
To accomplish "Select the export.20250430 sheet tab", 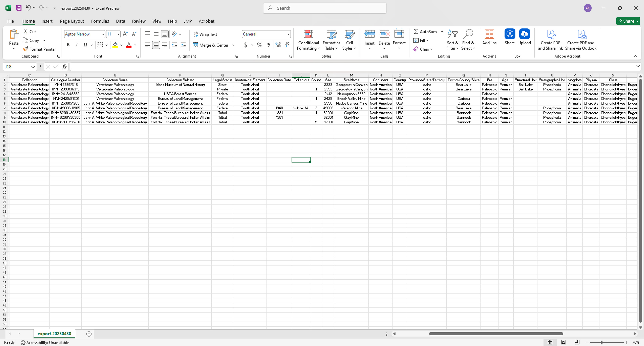I will coord(54,333).
